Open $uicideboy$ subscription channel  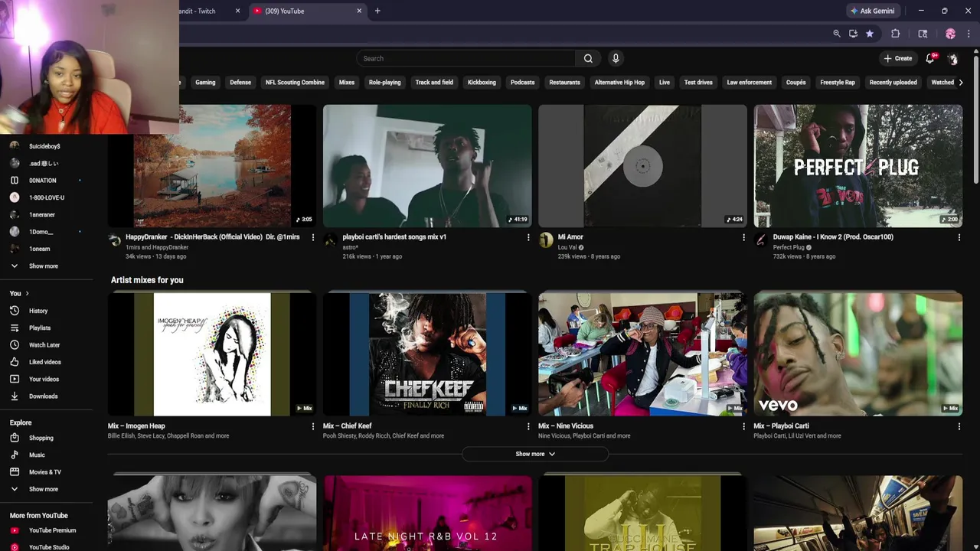[46, 146]
